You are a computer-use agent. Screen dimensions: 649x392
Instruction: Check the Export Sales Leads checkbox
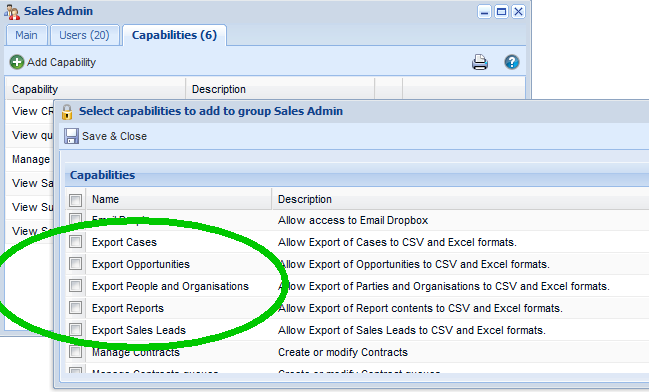point(75,329)
